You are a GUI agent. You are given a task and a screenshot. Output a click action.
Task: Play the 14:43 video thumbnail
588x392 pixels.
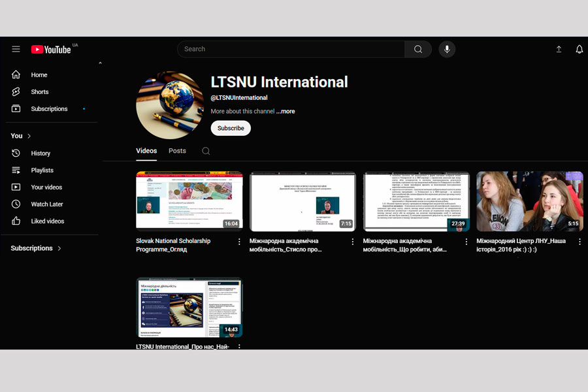coord(189,307)
